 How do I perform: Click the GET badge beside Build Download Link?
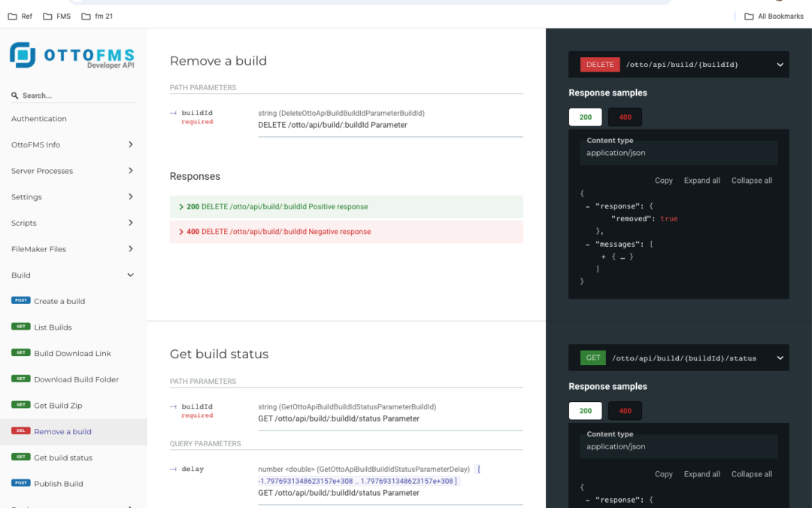[x=21, y=352]
